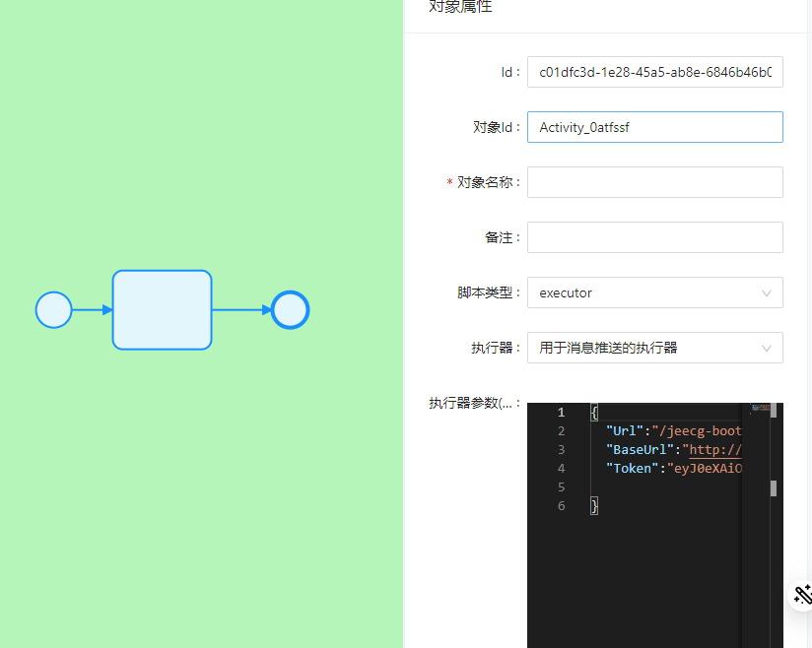Screen dimensions: 812x648
Task: Click the 执行器 dropdown chevron arrow
Action: pyautogui.click(x=767, y=349)
